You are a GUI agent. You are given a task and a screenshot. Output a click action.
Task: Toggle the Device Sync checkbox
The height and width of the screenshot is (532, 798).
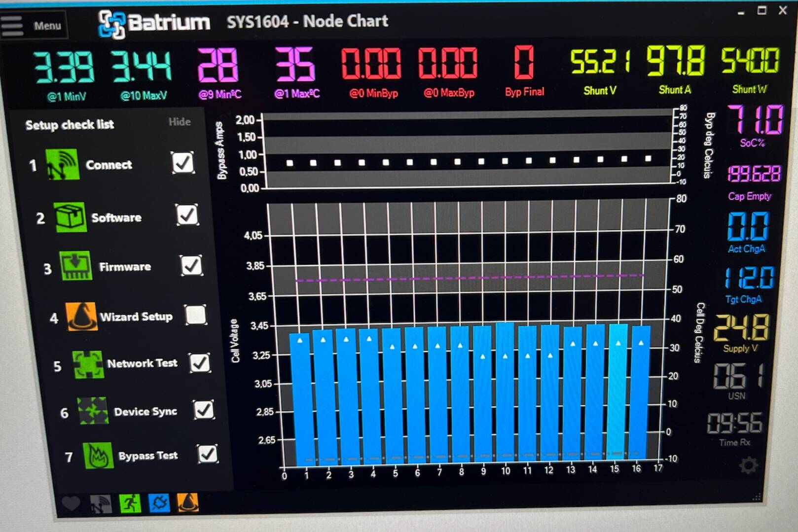(203, 410)
